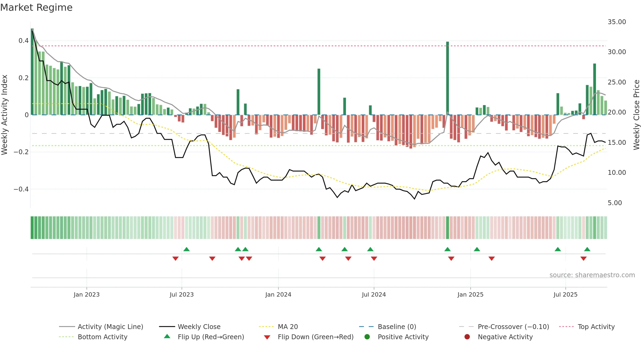Image resolution: width=644 pixels, height=362 pixels.
Task: Click the 5.00 price tick label
Action: (x=615, y=203)
